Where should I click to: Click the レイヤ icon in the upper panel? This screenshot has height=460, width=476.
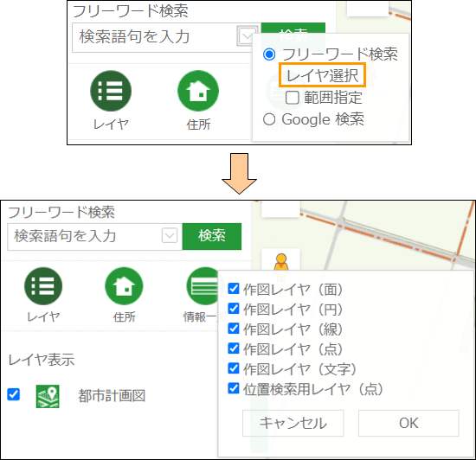tap(111, 91)
